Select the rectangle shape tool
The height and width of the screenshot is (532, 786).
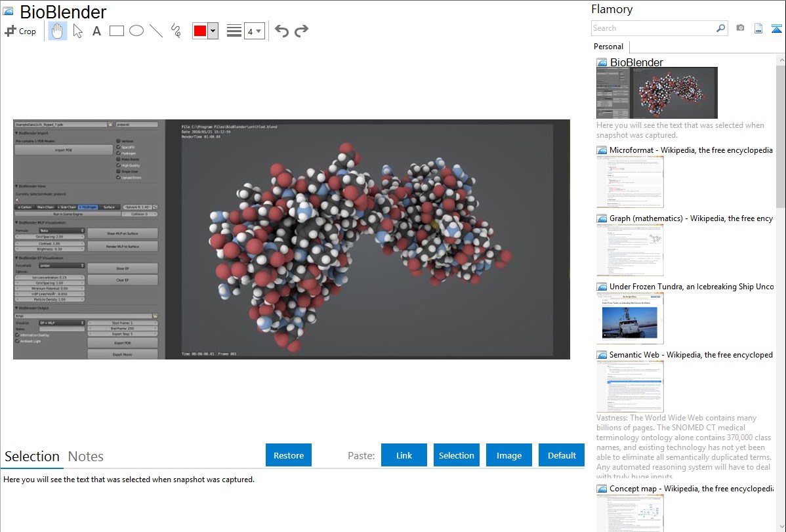(116, 31)
